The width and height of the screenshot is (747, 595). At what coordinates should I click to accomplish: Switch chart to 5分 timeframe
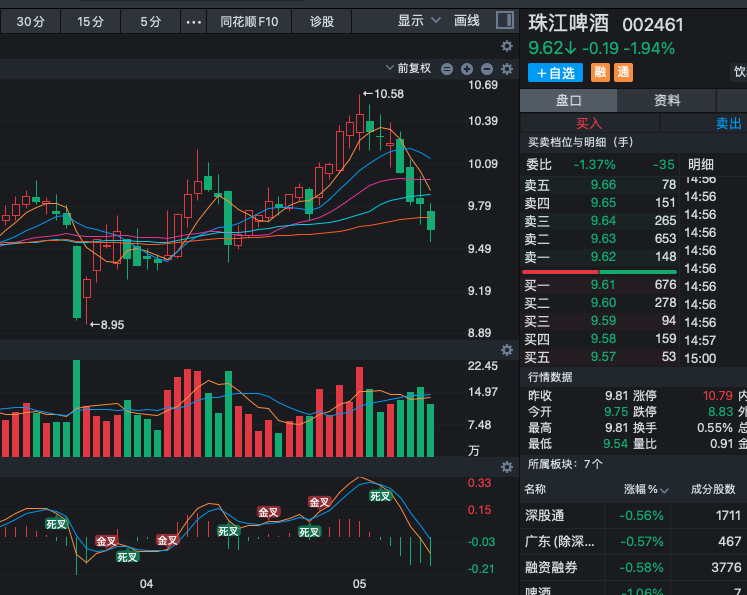click(x=151, y=22)
